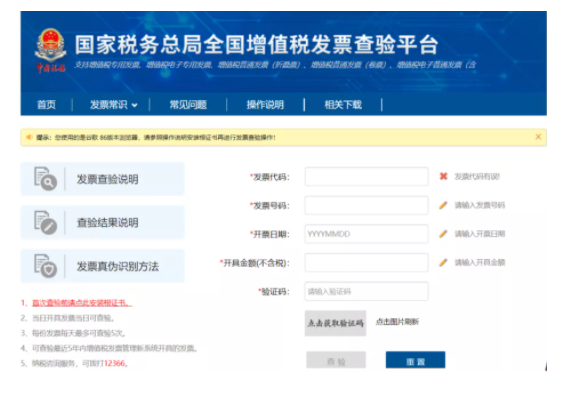Viewport: 563px width, 410px height.
Task: Click the magnifier document icon for 发票查验说明
Action: [45, 178]
